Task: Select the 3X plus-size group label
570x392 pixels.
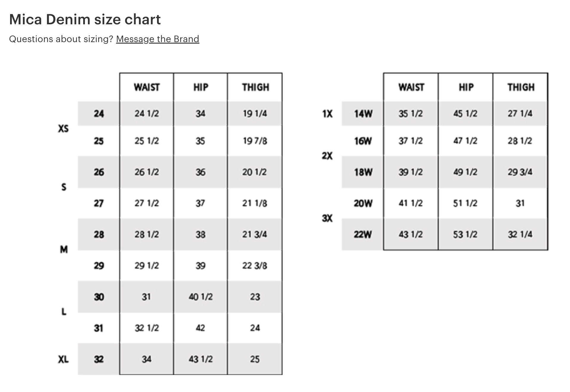Action: (x=327, y=219)
